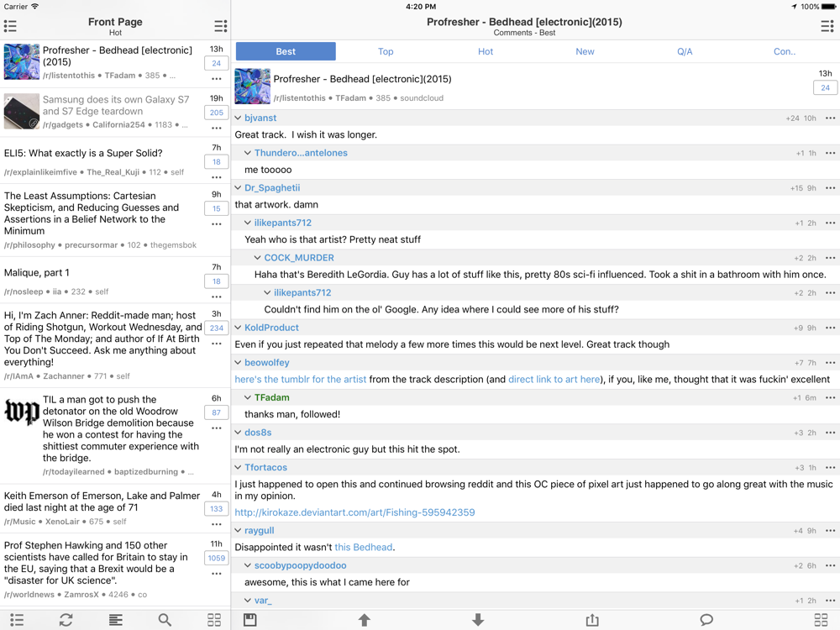840x630 pixels.
Task: Open more options for Dr_Spaghetii comment
Action: click(x=831, y=188)
